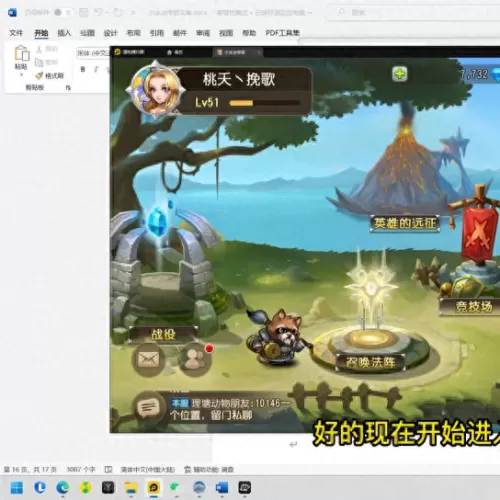Open the home tab in emulator window

click(175, 52)
